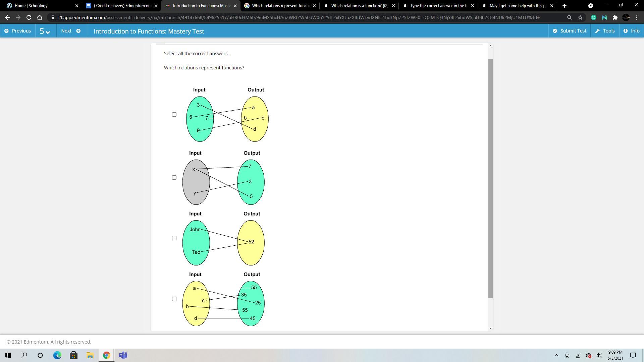The image size is (644, 362).
Task: Bookmark this page with star icon
Action: coord(580,17)
